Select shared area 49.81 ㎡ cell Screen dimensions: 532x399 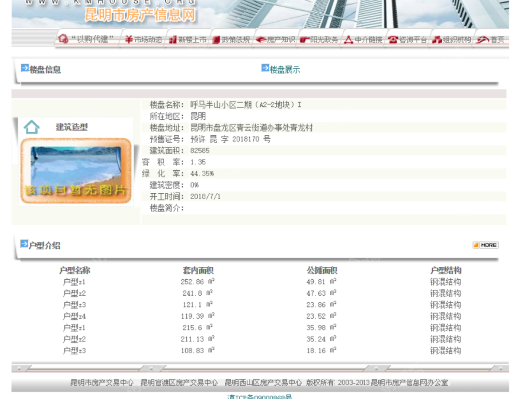point(321,282)
